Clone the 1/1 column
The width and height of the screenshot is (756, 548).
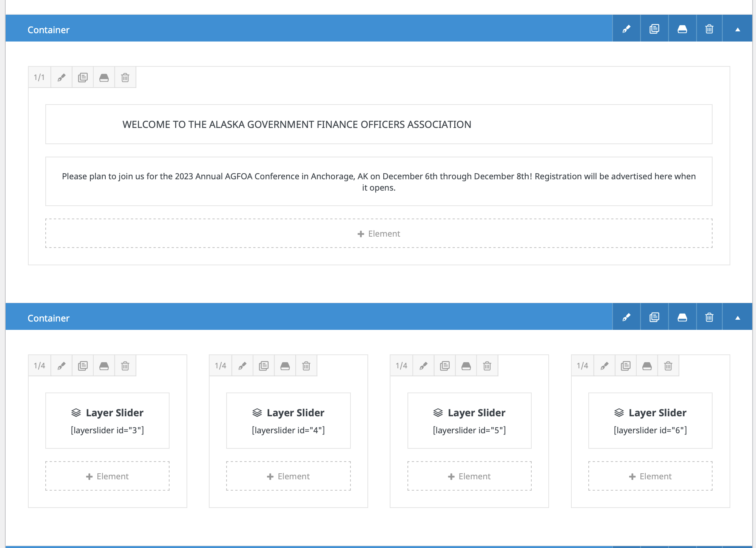coord(83,77)
